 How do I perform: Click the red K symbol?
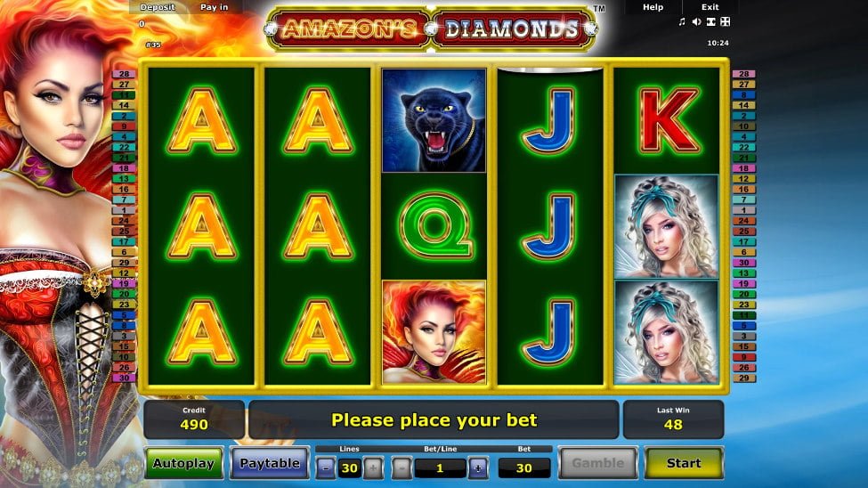tap(668, 120)
